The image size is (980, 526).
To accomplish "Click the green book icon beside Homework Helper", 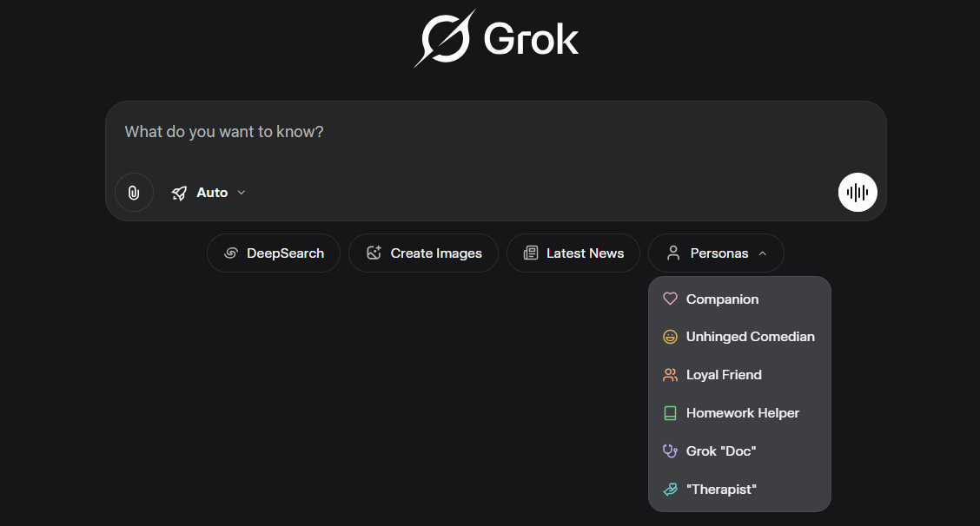I will pyautogui.click(x=670, y=412).
